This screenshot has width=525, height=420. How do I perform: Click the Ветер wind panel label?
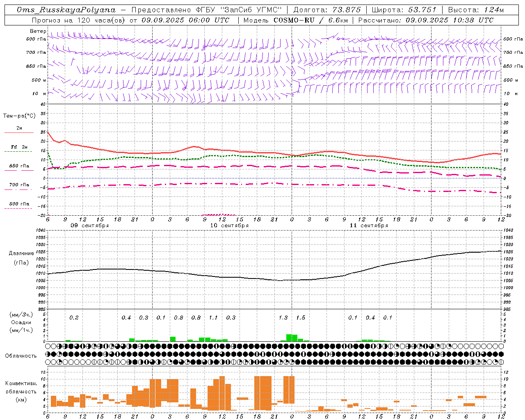(x=38, y=31)
